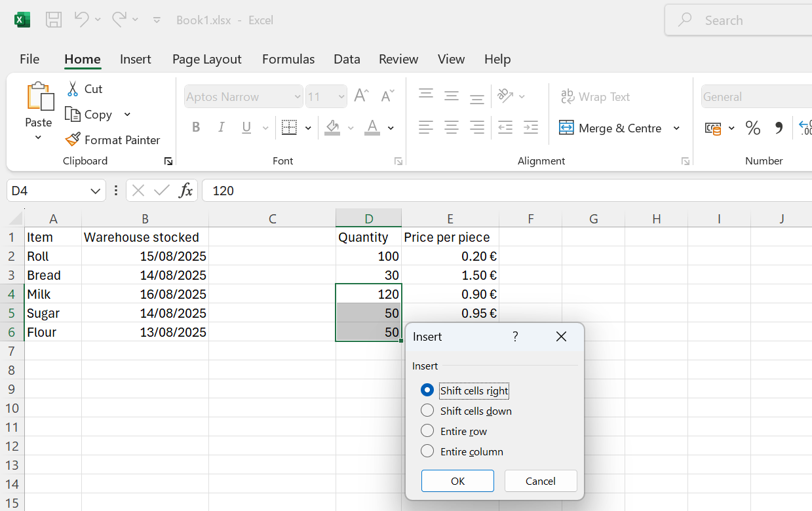Screen dimensions: 812x511
Task: Apply the Font Colour red A
Action: pyautogui.click(x=372, y=128)
